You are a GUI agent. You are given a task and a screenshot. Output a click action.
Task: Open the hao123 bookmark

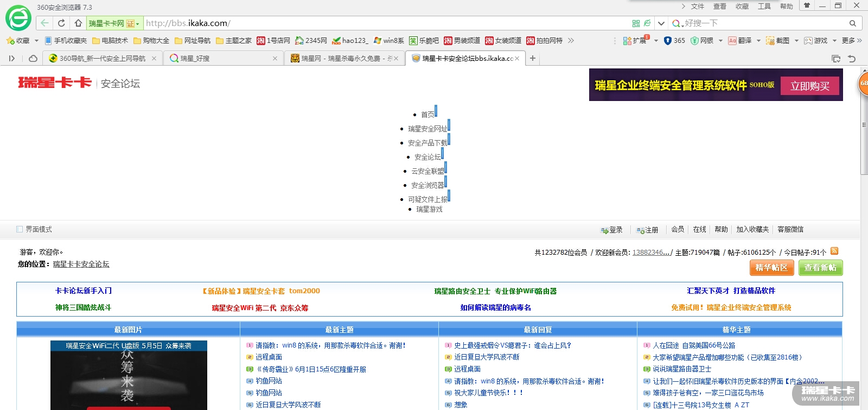[350, 40]
